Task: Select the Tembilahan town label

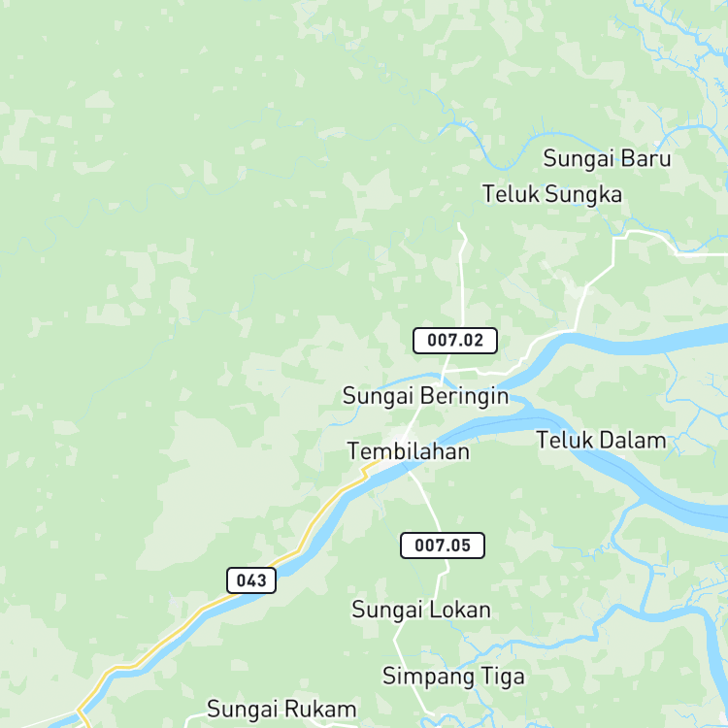Action: click(x=408, y=451)
